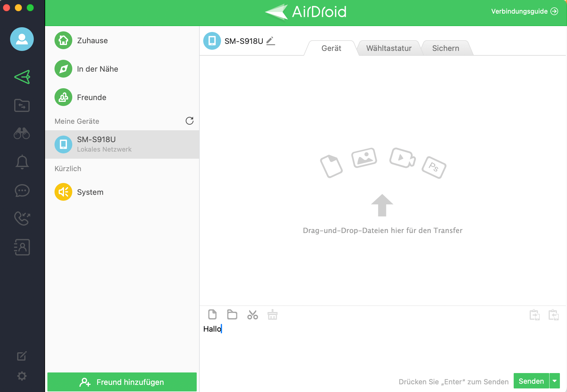Open Find Phone with the binoculars icon
The height and width of the screenshot is (392, 567).
tap(22, 134)
